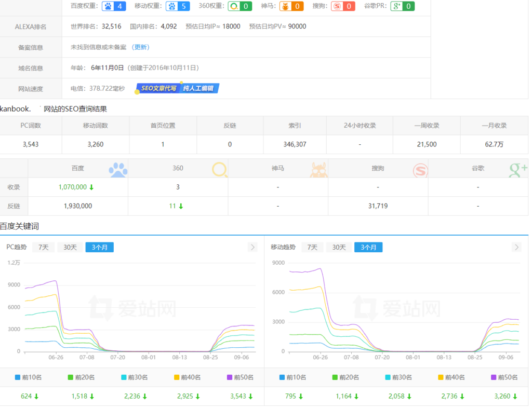This screenshot has height=409, width=532.
Task: Click the 06-26 date on PC chart axis
Action: (56, 357)
